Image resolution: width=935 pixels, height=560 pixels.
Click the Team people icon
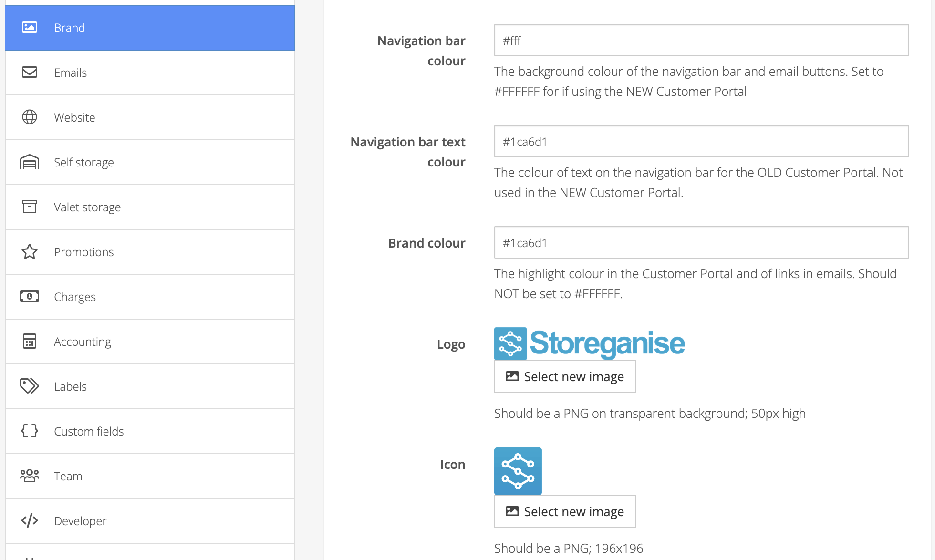click(x=30, y=476)
